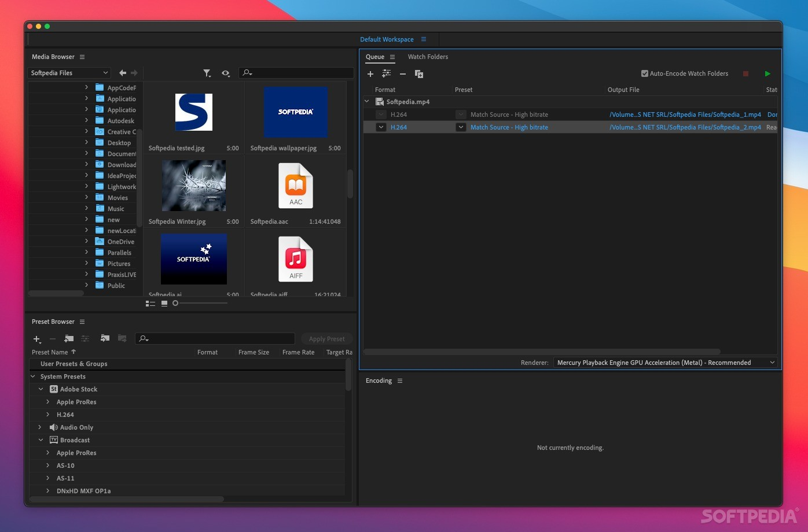Image resolution: width=808 pixels, height=532 pixels.
Task: Create new preset with plus icon
Action: pos(37,339)
